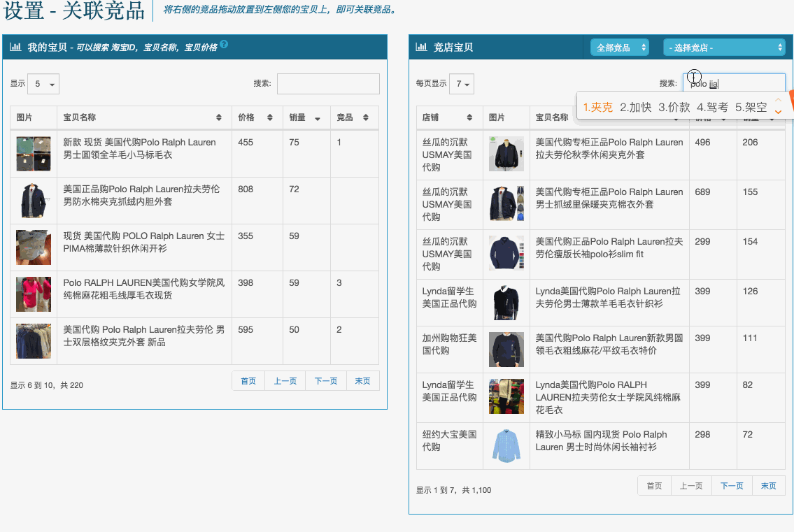794x532 pixels.
Task: Expand the 全部竞品 filter dropdown
Action: tap(620, 48)
